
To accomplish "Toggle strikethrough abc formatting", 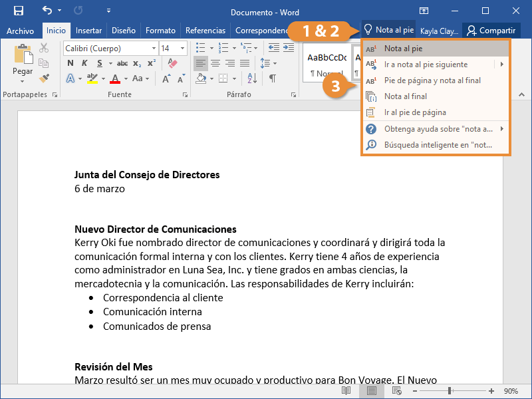I will 122,63.
